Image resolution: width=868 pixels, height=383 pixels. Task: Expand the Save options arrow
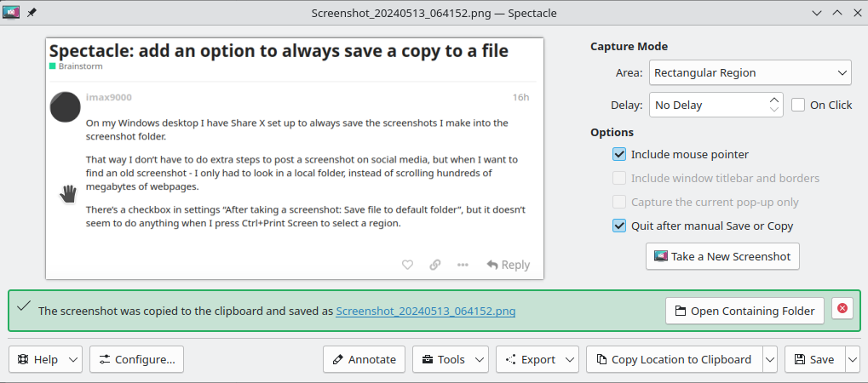(x=852, y=360)
